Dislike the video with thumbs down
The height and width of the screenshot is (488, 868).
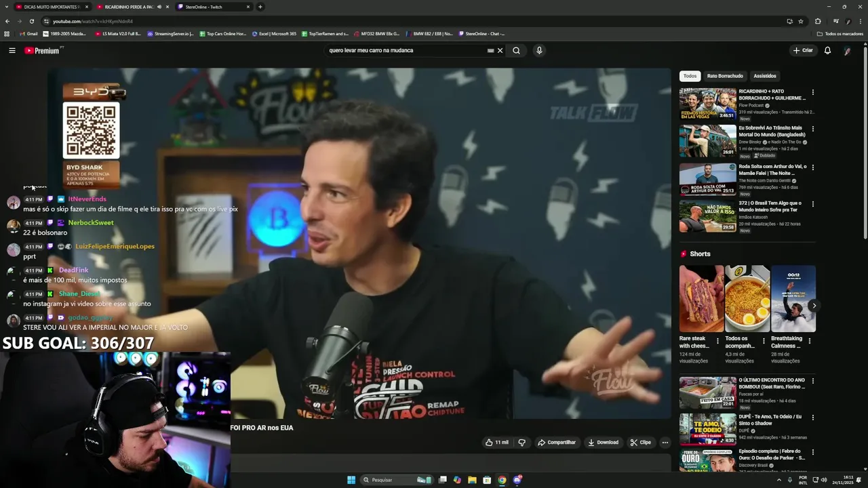point(521,443)
